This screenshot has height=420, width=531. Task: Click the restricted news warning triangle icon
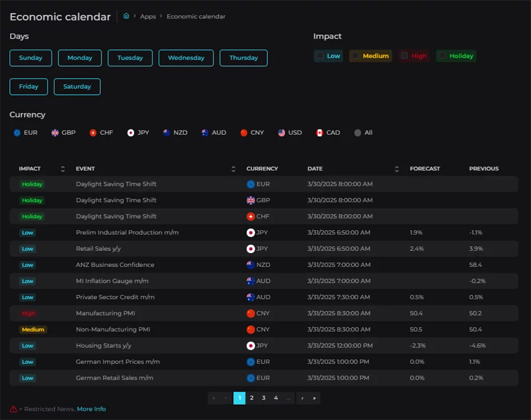tap(13, 409)
